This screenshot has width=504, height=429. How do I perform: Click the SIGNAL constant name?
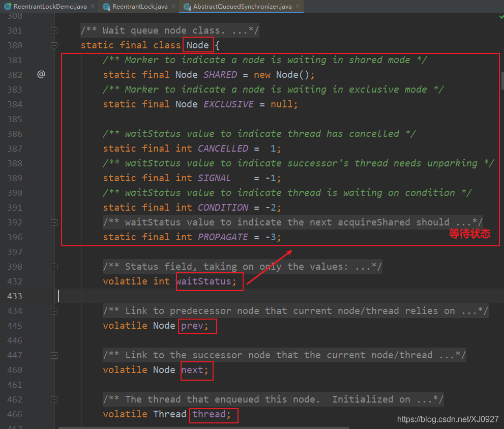214,178
